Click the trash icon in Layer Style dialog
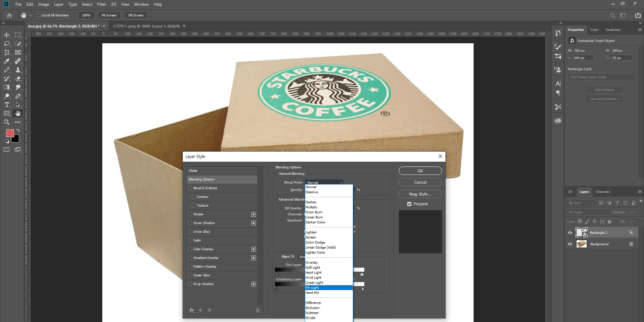Image resolution: width=644 pixels, height=322 pixels. pyautogui.click(x=258, y=310)
